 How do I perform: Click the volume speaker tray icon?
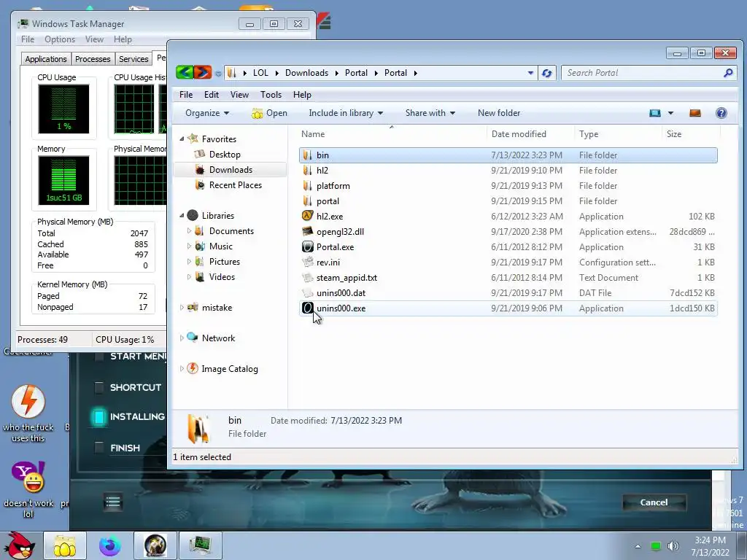673,545
